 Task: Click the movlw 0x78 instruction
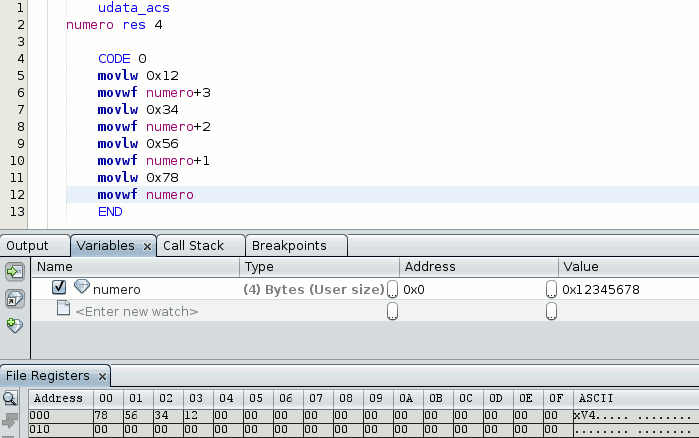138,177
